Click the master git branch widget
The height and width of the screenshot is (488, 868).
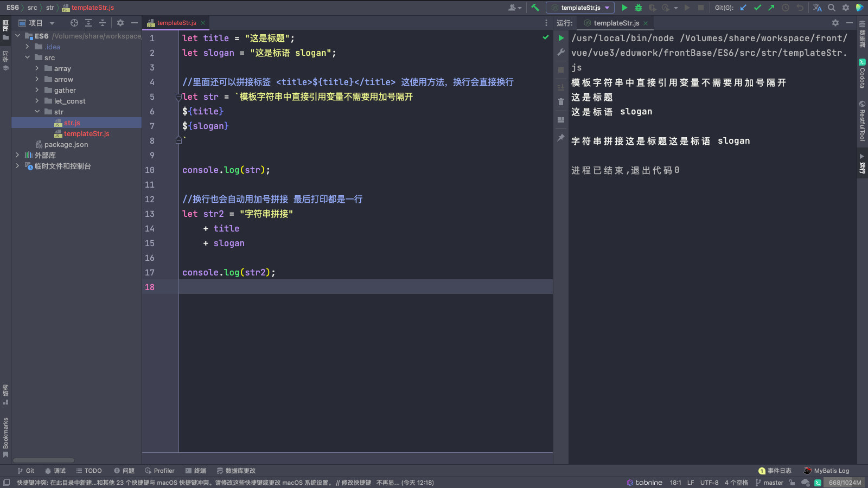769,483
